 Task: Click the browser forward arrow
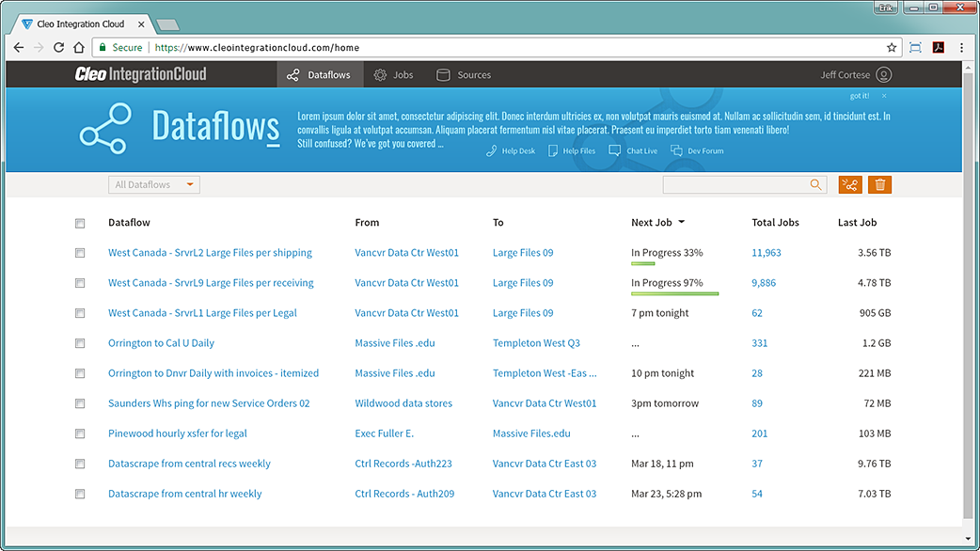coord(39,47)
